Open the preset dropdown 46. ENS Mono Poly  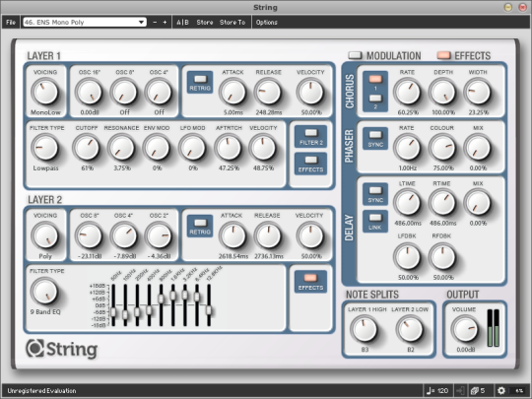point(85,23)
